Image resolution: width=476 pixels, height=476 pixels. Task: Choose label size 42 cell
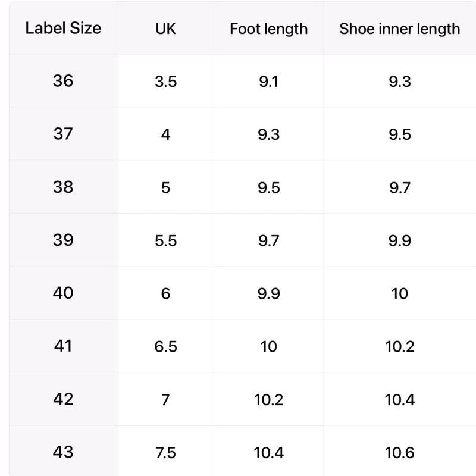(x=63, y=399)
